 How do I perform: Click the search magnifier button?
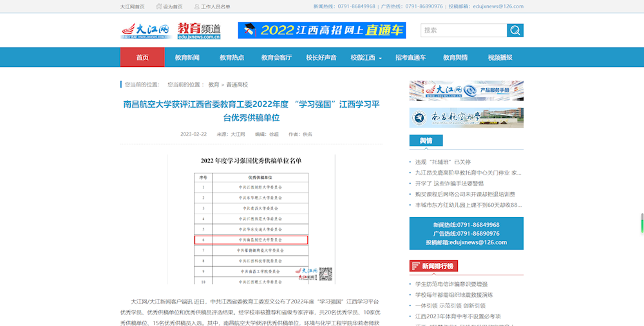(x=515, y=30)
